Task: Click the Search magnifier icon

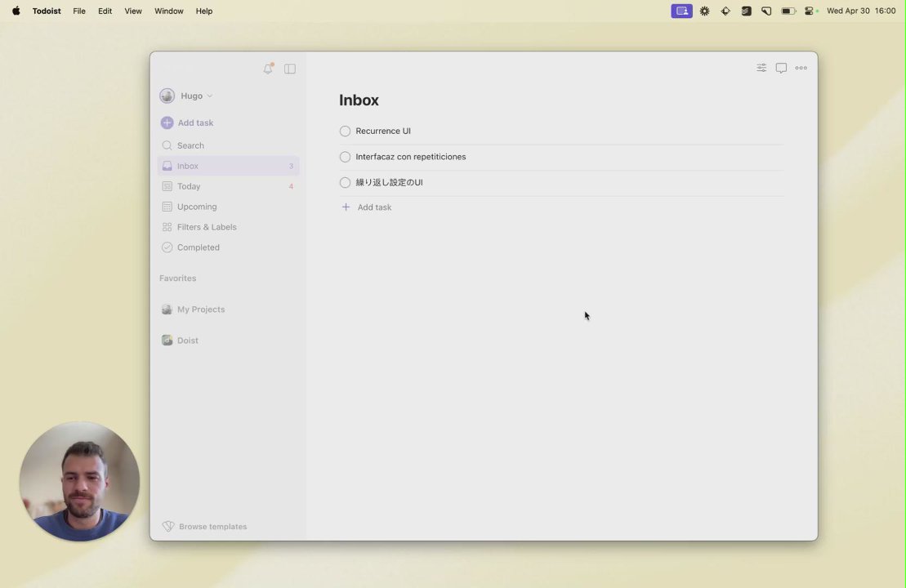Action: [167, 145]
